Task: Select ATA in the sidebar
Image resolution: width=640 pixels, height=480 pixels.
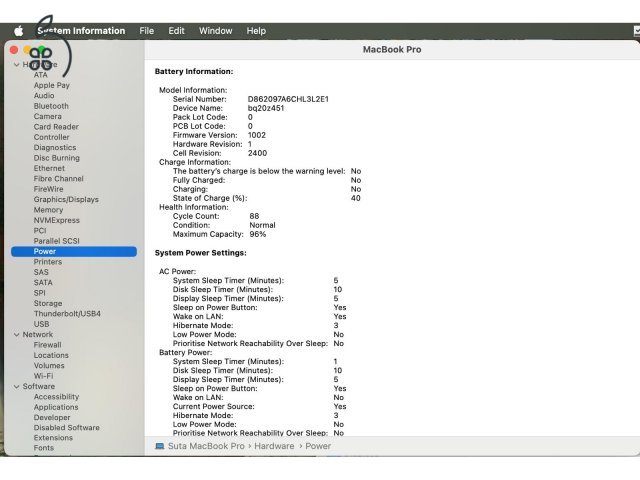Action: click(x=40, y=75)
